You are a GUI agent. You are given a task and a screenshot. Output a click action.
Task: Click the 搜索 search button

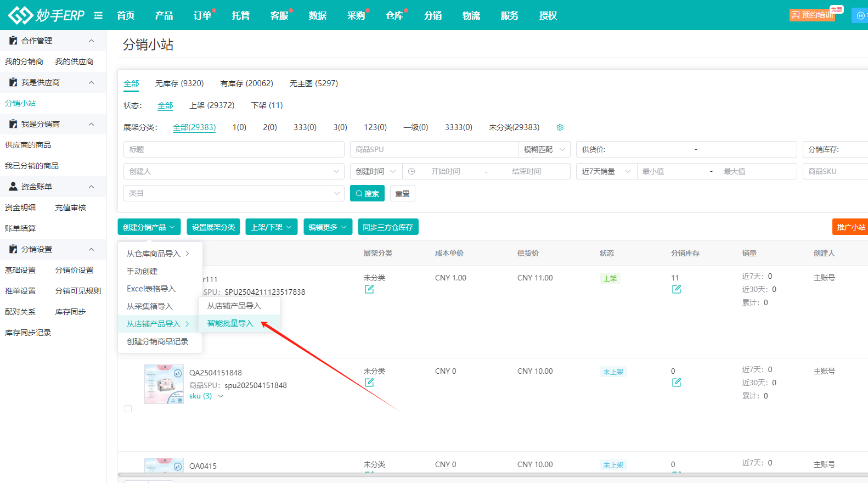tap(367, 194)
